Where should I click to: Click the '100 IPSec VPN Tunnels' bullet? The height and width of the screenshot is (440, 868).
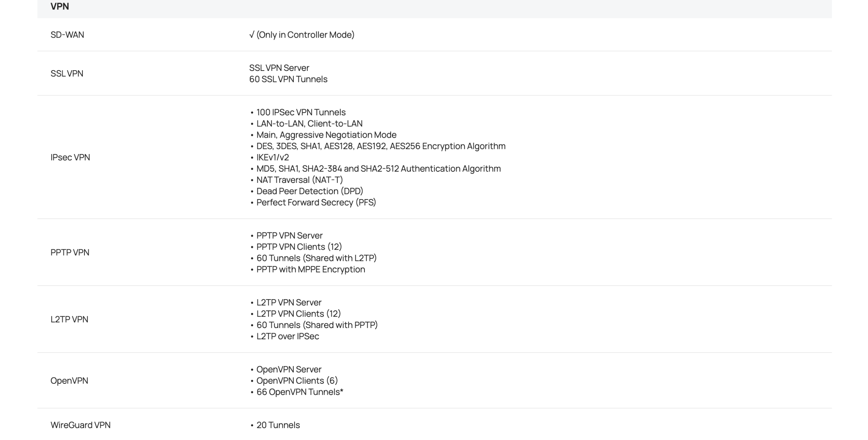[301, 112]
